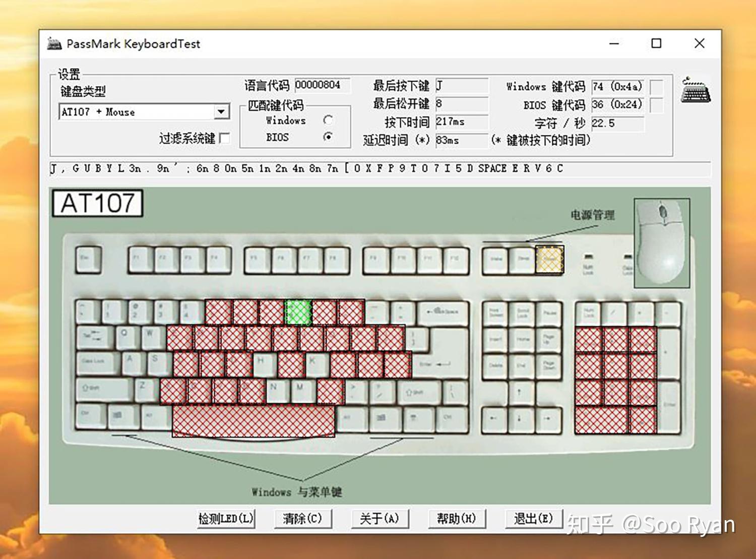Click the indicator box beside BIOS 键代码
Viewport: 756px width, 559px height.
click(656, 105)
